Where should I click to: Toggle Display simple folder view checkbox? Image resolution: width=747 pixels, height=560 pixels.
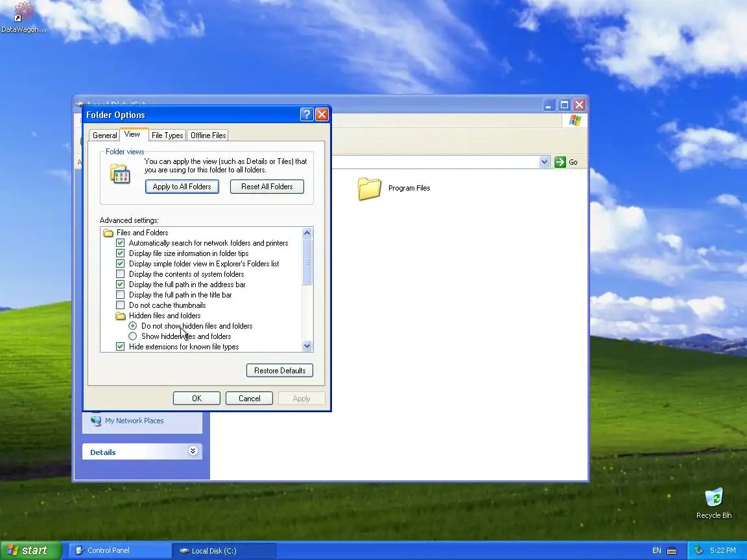coord(121,264)
